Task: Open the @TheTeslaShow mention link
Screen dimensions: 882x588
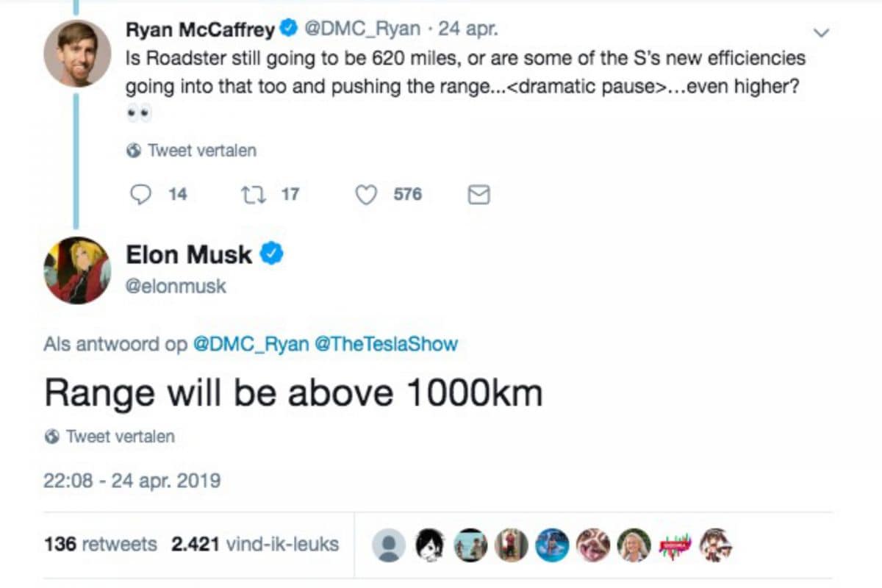Action: [386, 344]
